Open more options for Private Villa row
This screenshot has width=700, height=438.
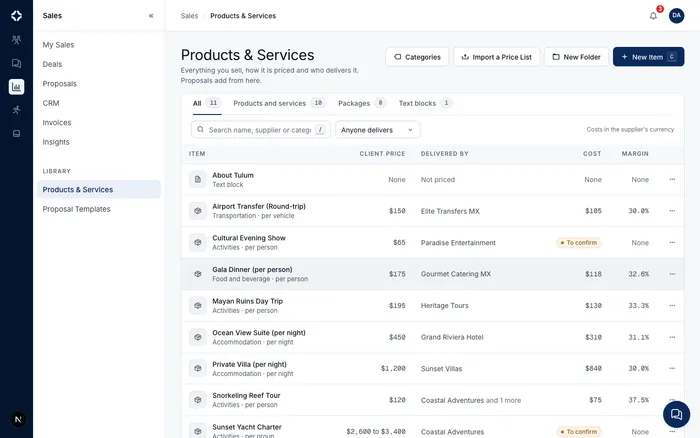click(x=672, y=368)
